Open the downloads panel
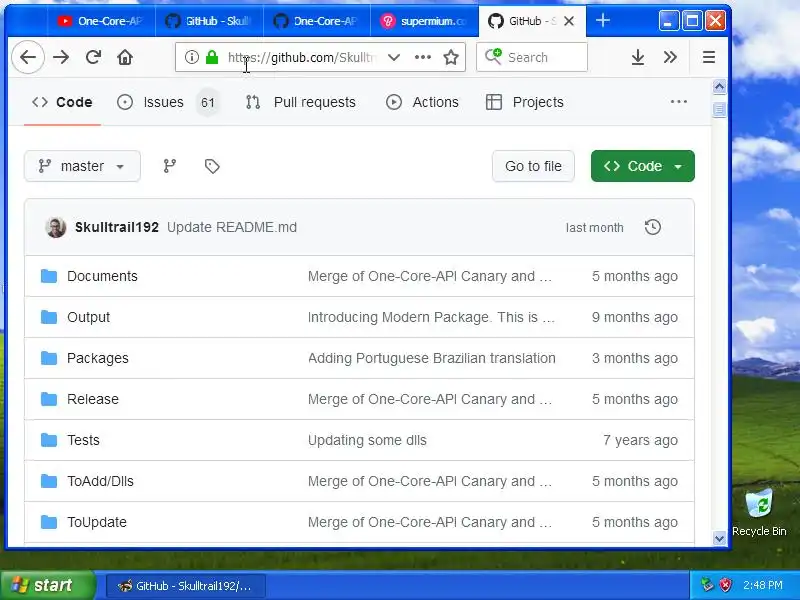The height and width of the screenshot is (600, 800). (638, 57)
